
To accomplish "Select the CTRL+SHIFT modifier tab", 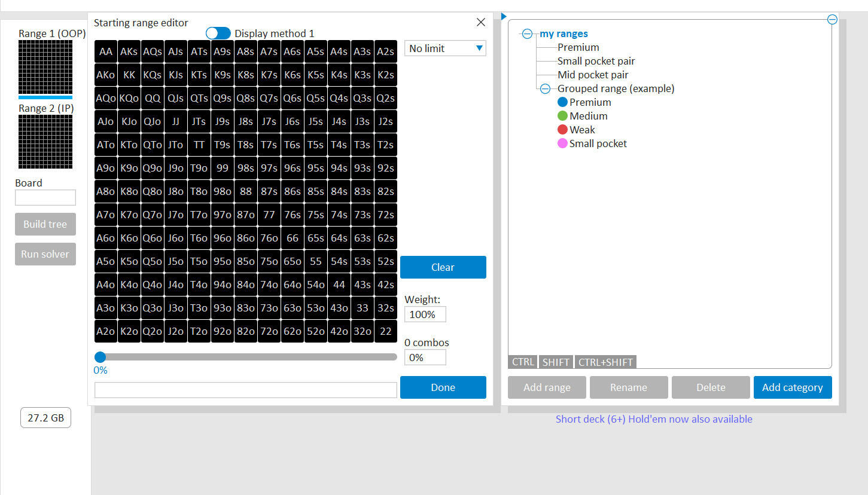I will click(x=605, y=362).
